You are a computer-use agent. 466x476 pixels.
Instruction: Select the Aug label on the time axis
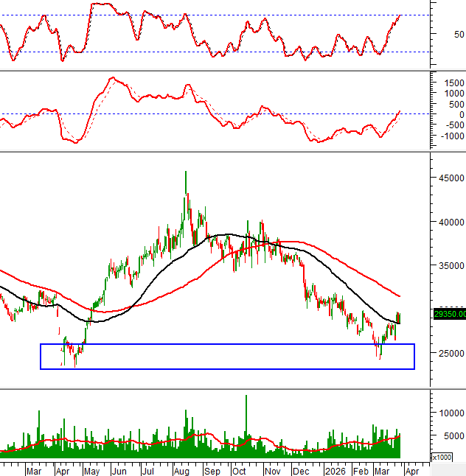click(x=181, y=469)
